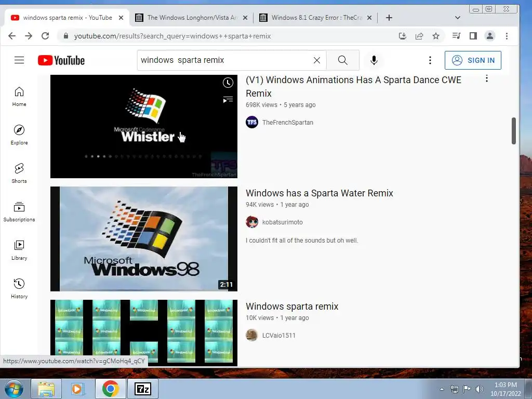The image size is (532, 399).
Task: Open Windows Start menu orb
Action: (14, 389)
